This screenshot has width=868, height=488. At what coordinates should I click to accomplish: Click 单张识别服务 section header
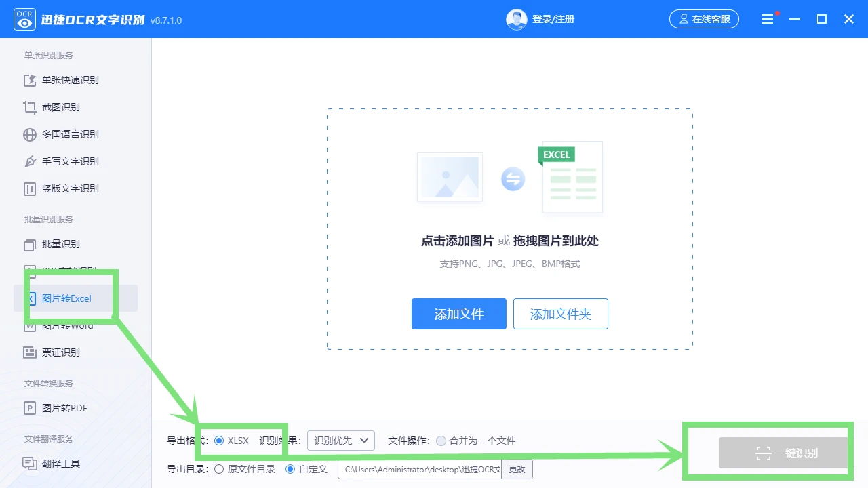click(49, 56)
